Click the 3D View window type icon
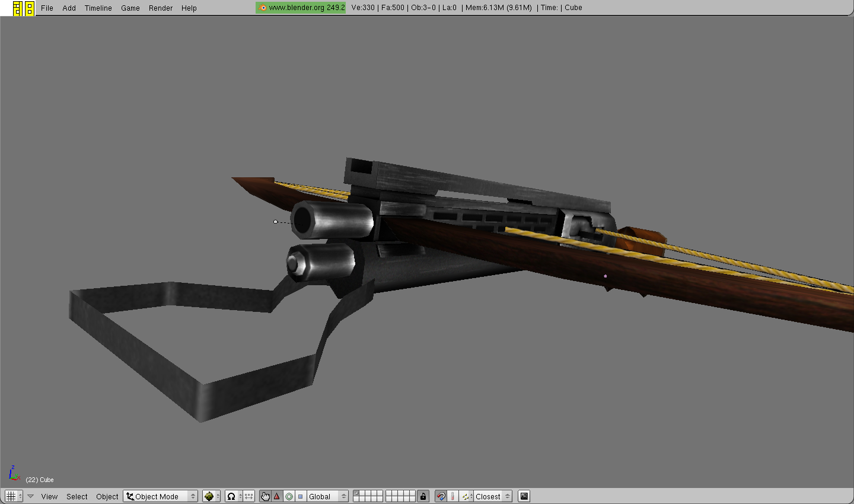854x504 pixels. tap(11, 496)
